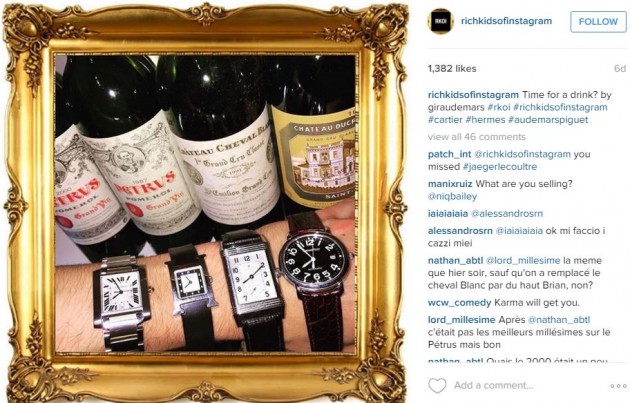Visit wcw_comedy commenter profile
The height and width of the screenshot is (403, 630).
point(460,303)
